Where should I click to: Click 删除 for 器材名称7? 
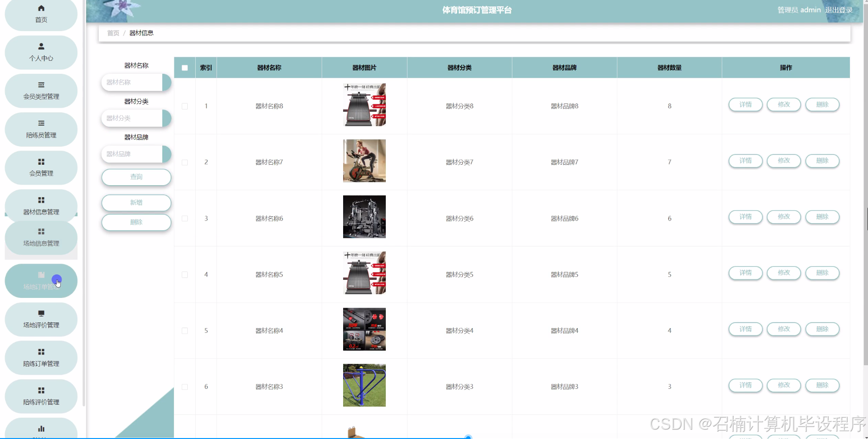click(823, 161)
